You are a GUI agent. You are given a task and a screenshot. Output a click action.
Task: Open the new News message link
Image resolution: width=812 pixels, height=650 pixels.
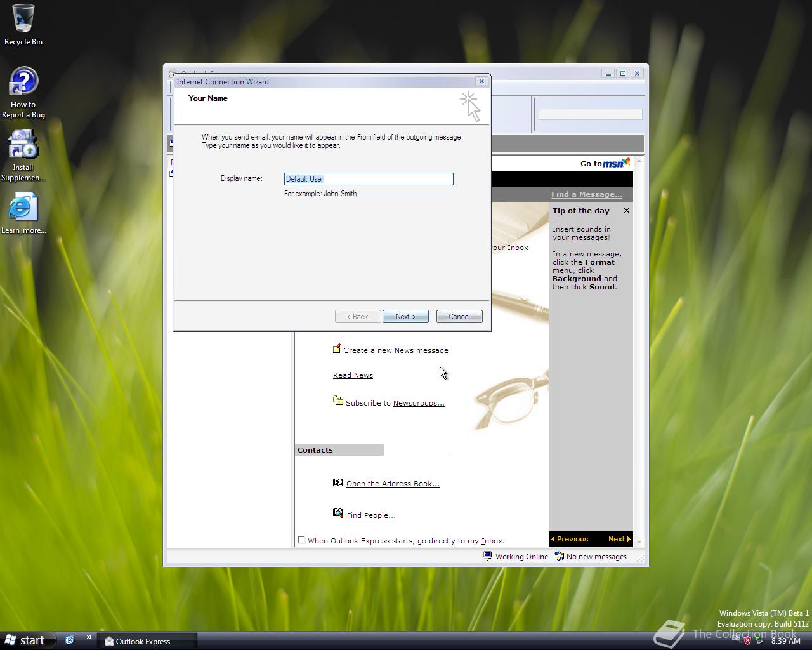(412, 350)
